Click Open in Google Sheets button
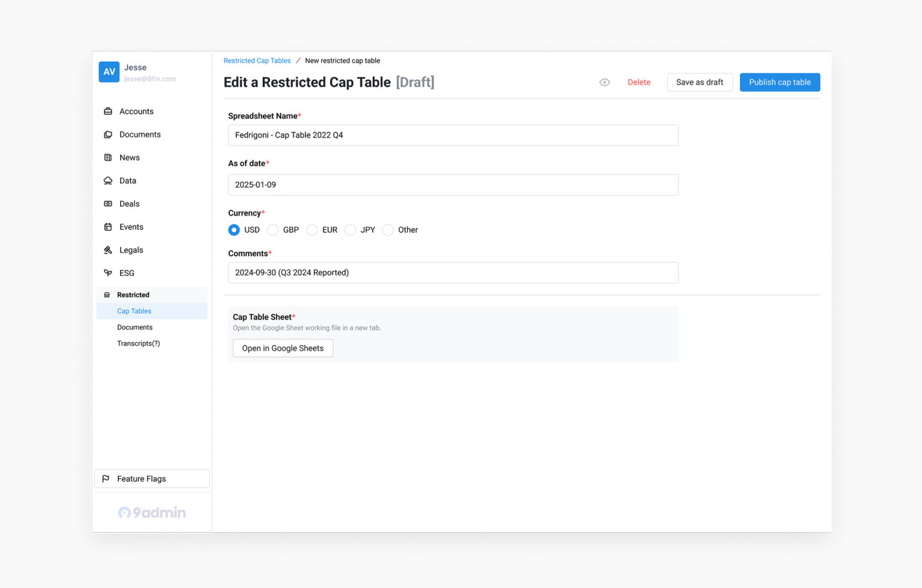 pos(283,348)
